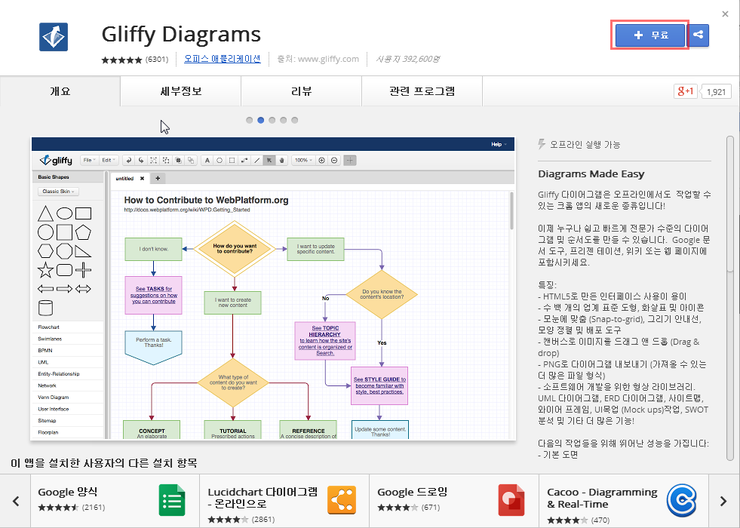
Task: Click the blue '+ 무료' install button
Action: click(x=650, y=35)
